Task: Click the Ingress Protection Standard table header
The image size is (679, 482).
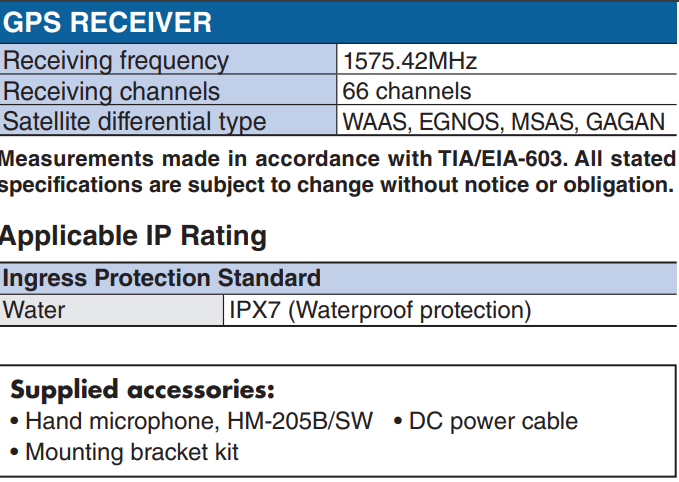Action: click(x=161, y=277)
